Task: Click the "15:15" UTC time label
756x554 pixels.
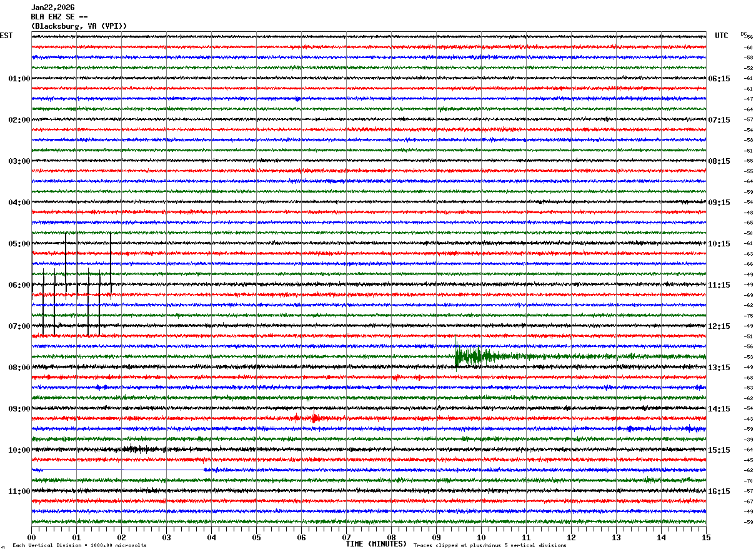Action: pos(719,450)
